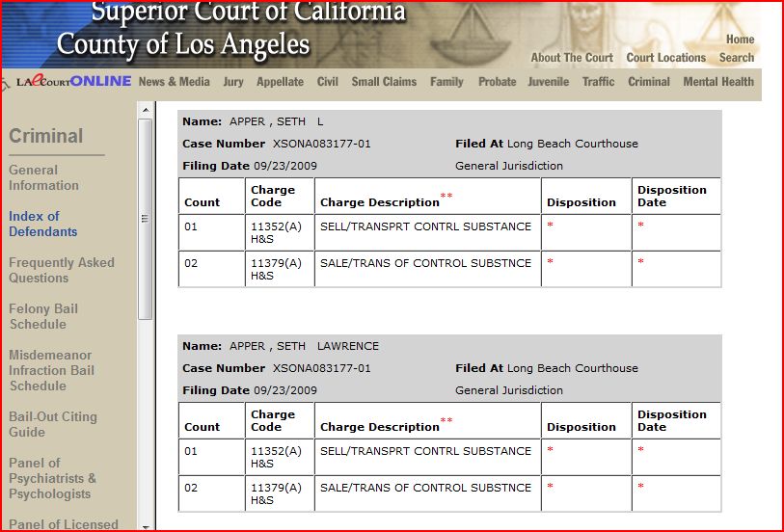This screenshot has height=532, width=784.
Task: Click SELL/TRANSPRT CONTRL SUBSTANCE in first table
Action: coord(425,226)
